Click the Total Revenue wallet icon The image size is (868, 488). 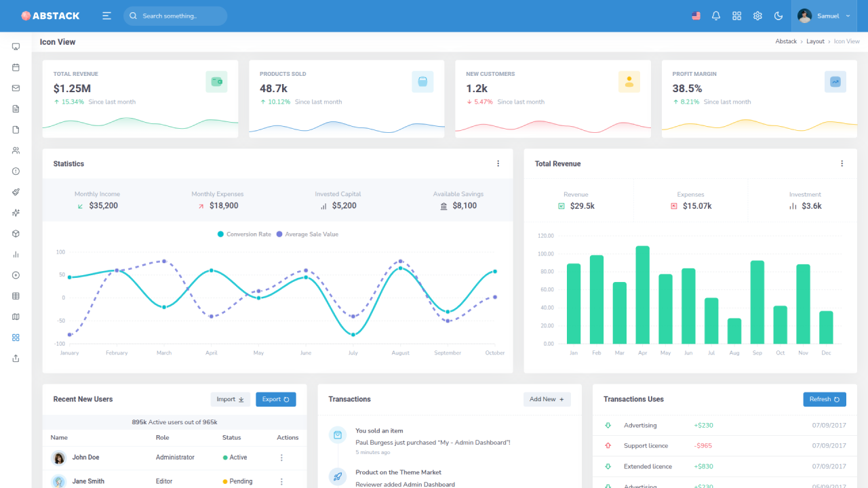(216, 81)
